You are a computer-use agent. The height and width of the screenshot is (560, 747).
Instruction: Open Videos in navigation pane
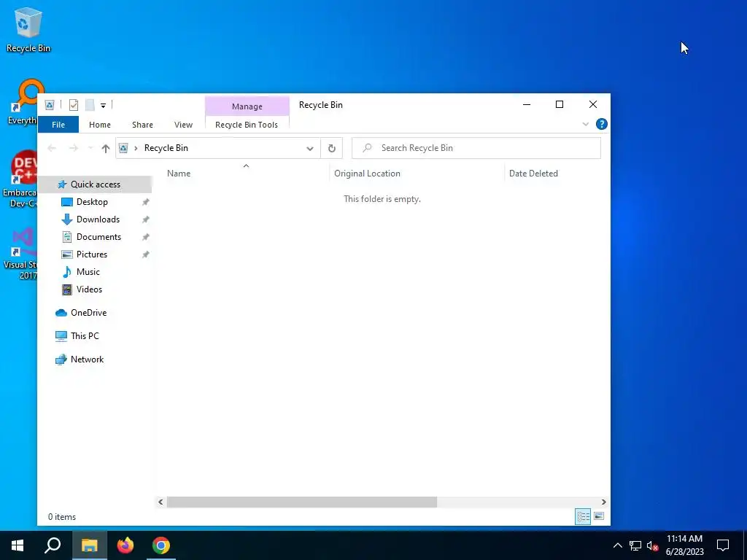click(89, 289)
